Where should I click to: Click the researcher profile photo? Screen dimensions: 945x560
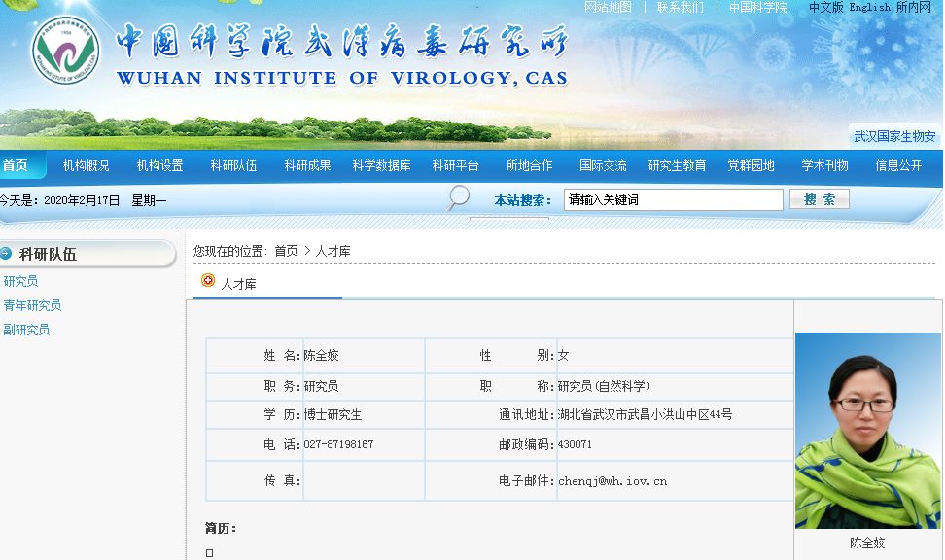tap(868, 431)
